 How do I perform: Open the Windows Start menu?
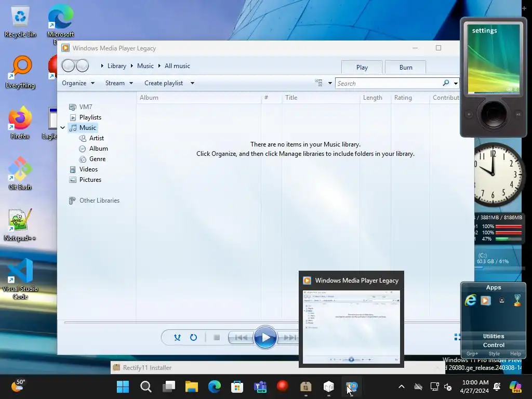pos(123,387)
